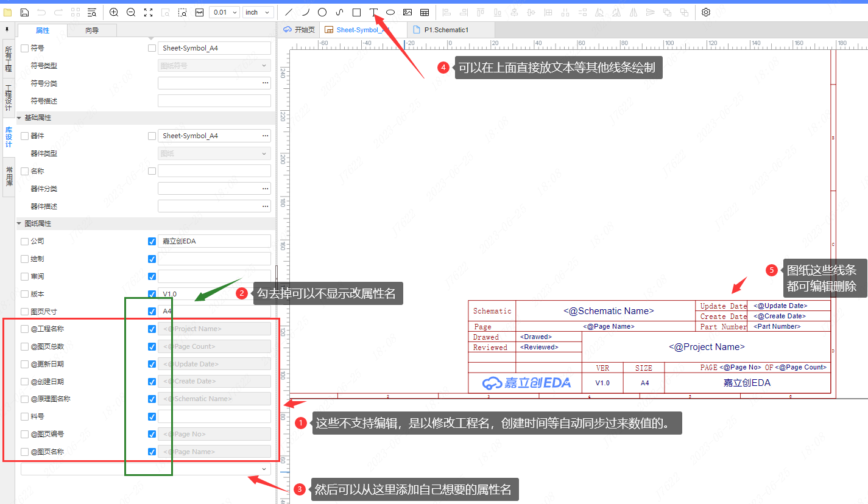The height and width of the screenshot is (504, 868).
Task: Tick the left checkbox beside 器件
Action: coord(24,136)
